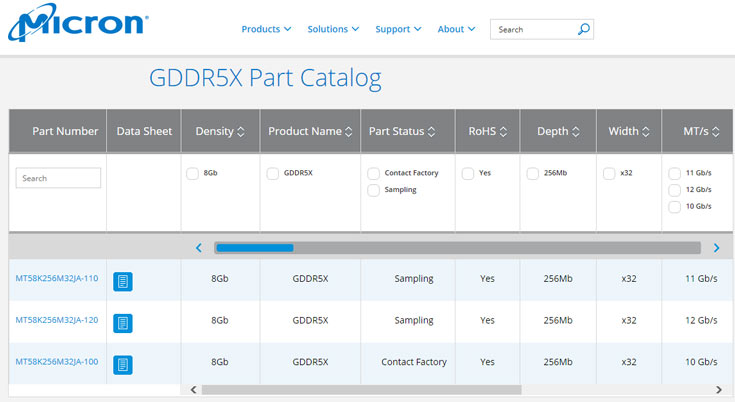The image size is (735, 402).
Task: Check the 11 Gb/s speed filter
Action: (x=675, y=173)
